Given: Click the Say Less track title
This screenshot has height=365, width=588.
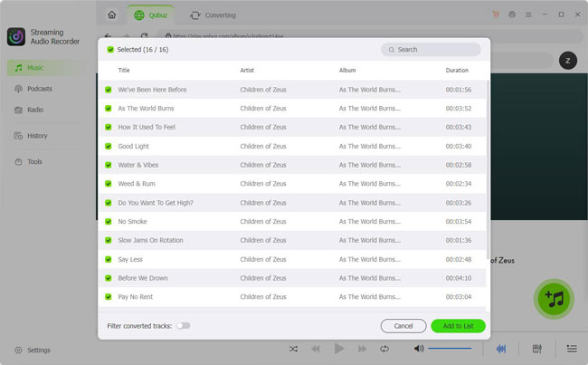Looking at the screenshot, I should (130, 259).
